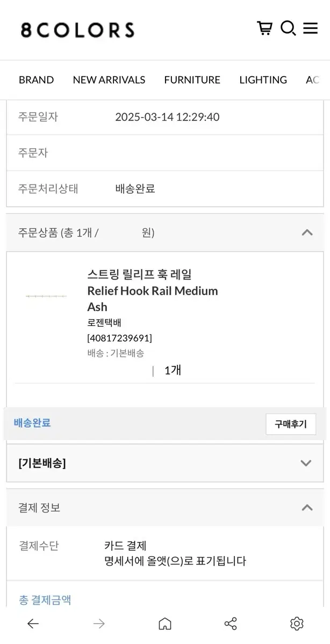Screen dimensions: 330x644
Task: Open the FURNITURE category
Action: point(192,80)
